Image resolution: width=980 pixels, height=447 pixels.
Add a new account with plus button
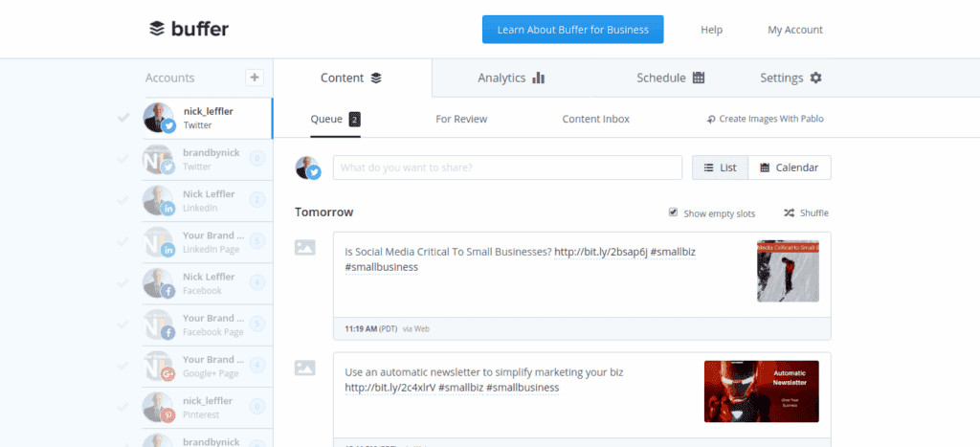(255, 78)
